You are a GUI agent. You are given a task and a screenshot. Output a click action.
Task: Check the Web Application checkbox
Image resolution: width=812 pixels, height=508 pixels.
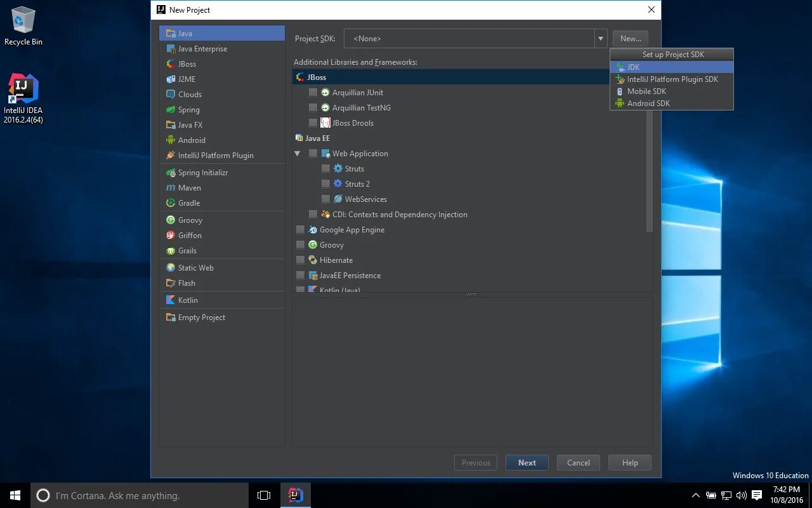tap(313, 154)
